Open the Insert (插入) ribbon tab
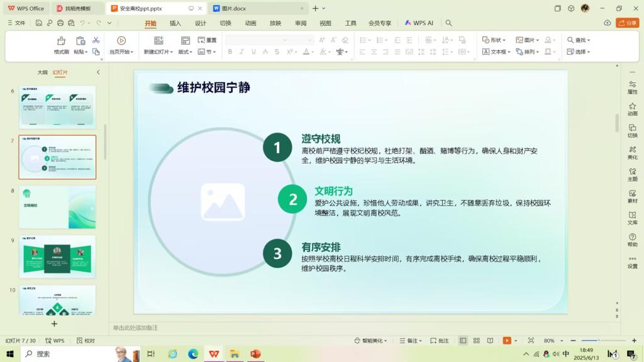 click(x=175, y=23)
